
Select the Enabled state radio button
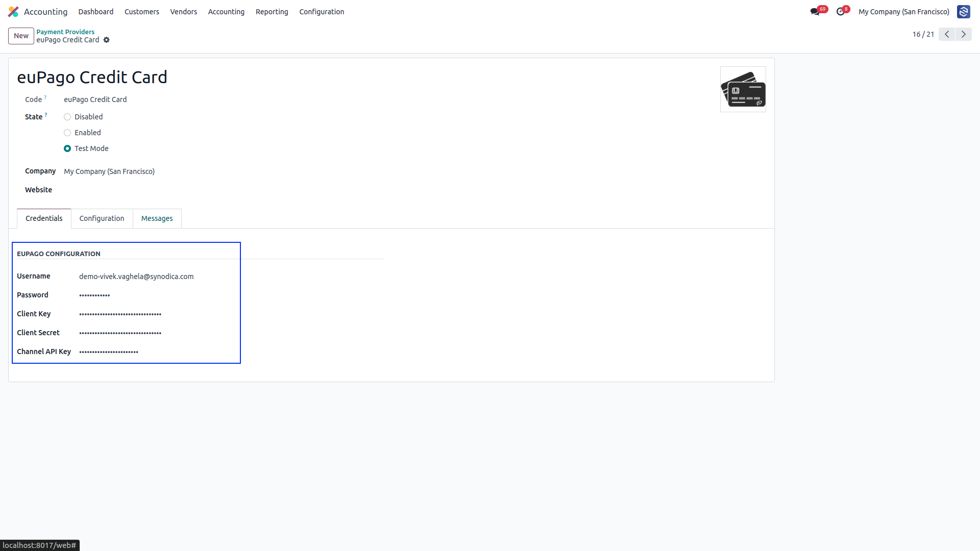point(67,133)
